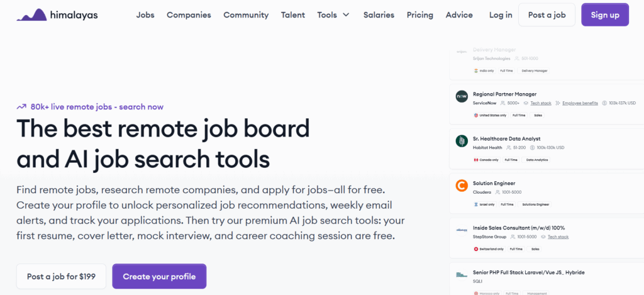644x295 pixels.
Task: Select the United States only tag
Action: click(491, 115)
